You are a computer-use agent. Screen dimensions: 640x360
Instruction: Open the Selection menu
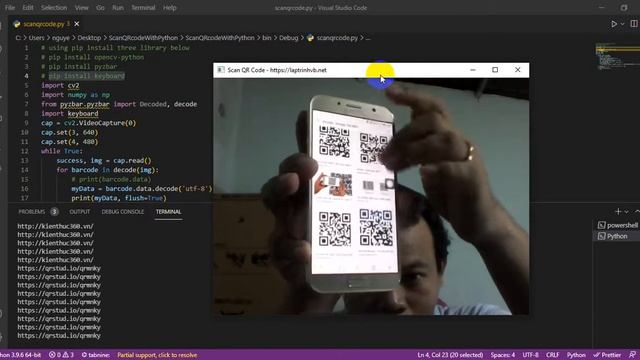tap(54, 7)
